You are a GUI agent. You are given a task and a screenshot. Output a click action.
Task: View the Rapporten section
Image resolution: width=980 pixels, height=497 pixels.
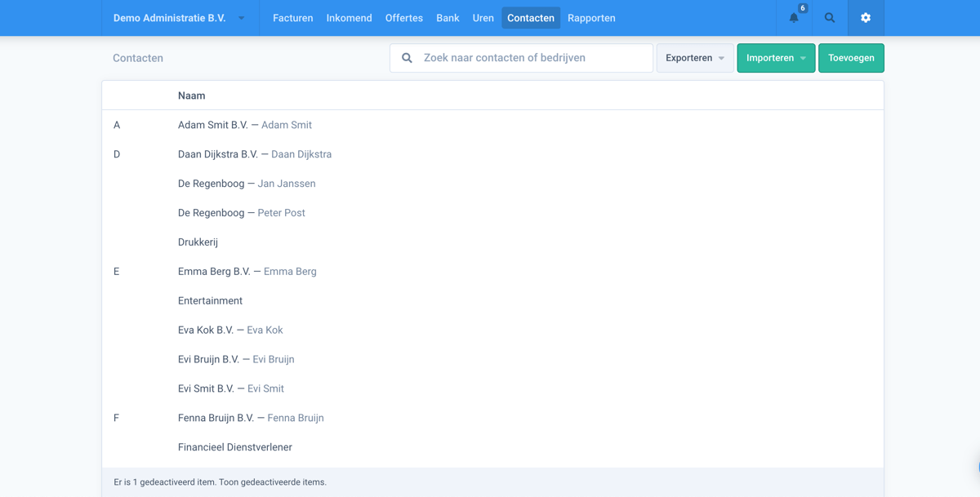click(591, 17)
